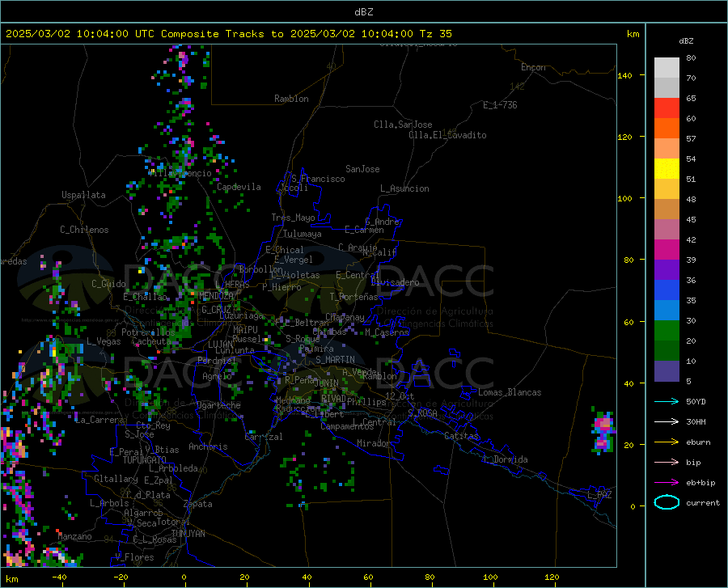Pick the light blue 30-35 dBZ swatch
Image resolution: width=728 pixels, height=588 pixels.
point(667,311)
